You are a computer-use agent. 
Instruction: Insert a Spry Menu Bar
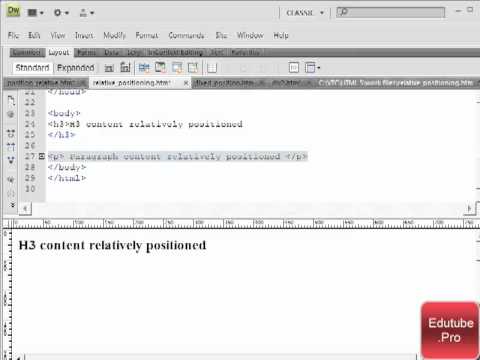(144, 68)
